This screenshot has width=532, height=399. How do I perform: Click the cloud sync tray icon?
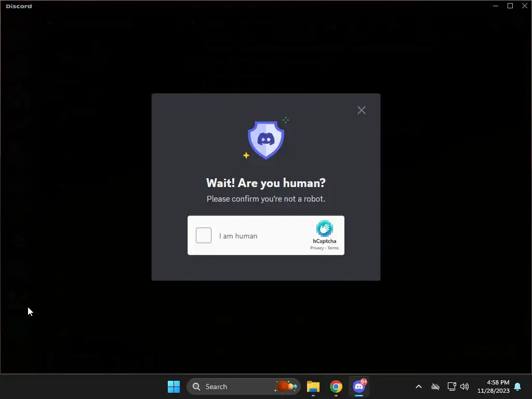(435, 387)
